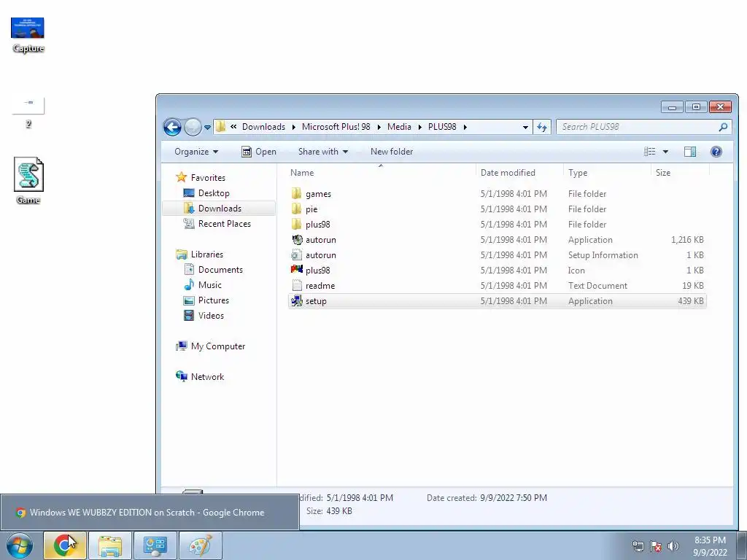Image resolution: width=747 pixels, height=560 pixels.
Task: Select the desktop icon labeled 2
Action: tap(28, 113)
